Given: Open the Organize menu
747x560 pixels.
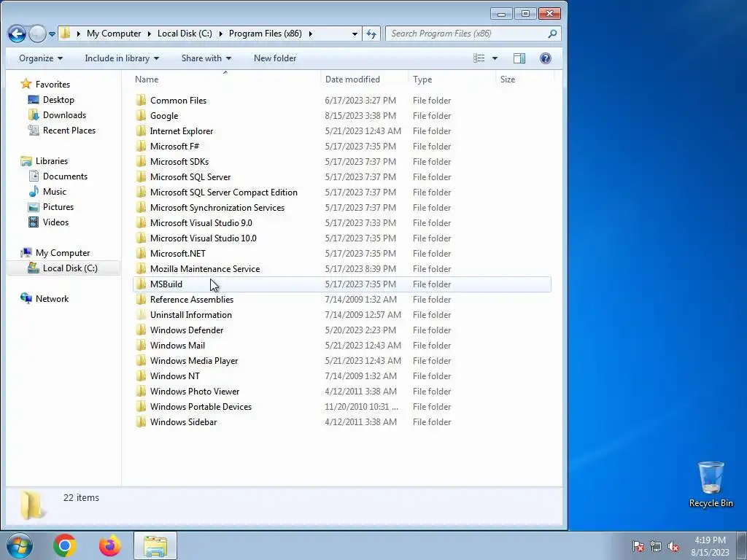Looking at the screenshot, I should click(x=41, y=58).
